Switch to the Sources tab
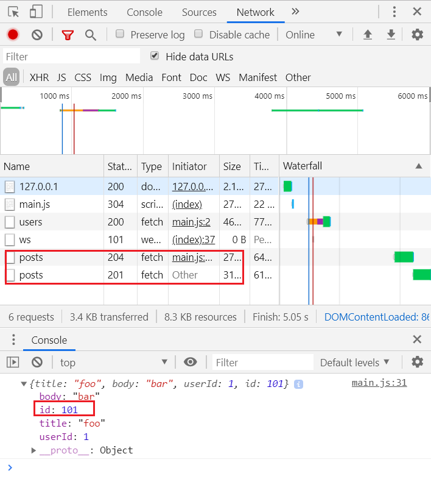Image resolution: width=431 pixels, height=504 pixels. pyautogui.click(x=199, y=12)
